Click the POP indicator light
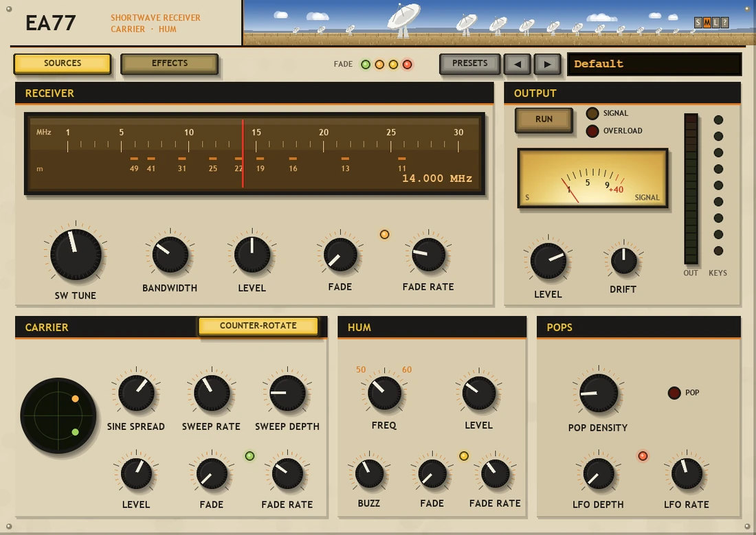Viewport: 756px width, 535px height. click(674, 393)
